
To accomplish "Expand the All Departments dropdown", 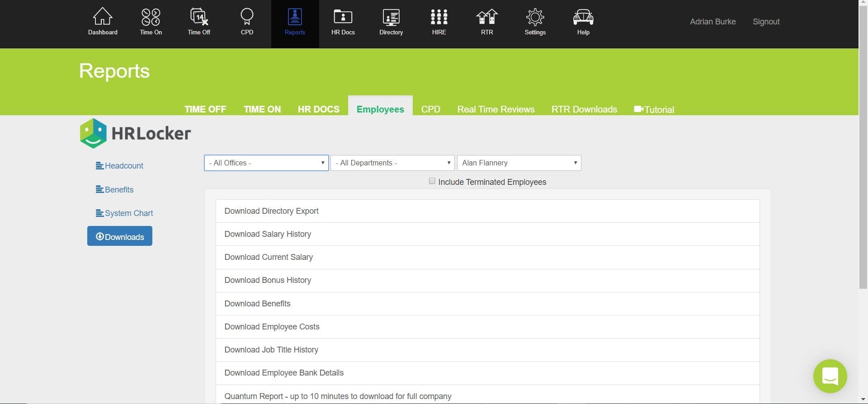I will [392, 163].
